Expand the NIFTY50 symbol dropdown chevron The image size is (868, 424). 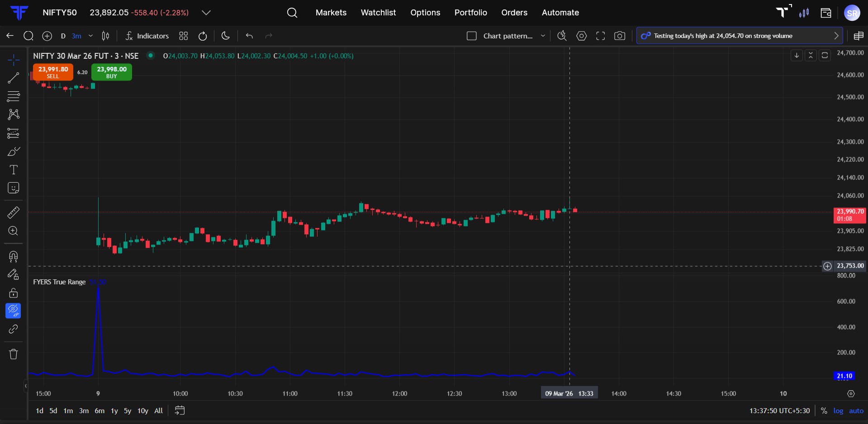[206, 13]
